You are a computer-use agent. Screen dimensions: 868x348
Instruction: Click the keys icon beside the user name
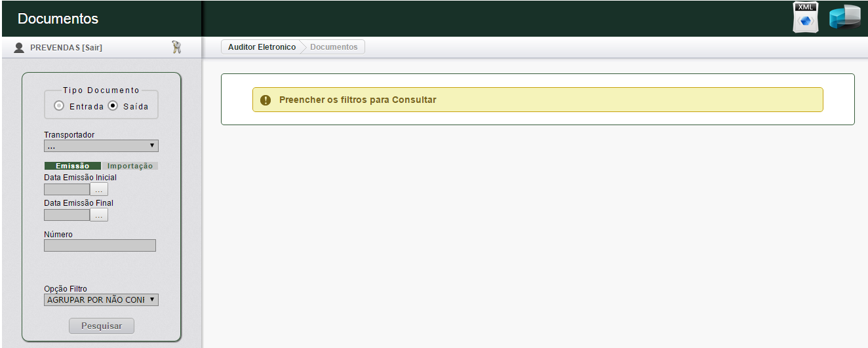coord(176,47)
